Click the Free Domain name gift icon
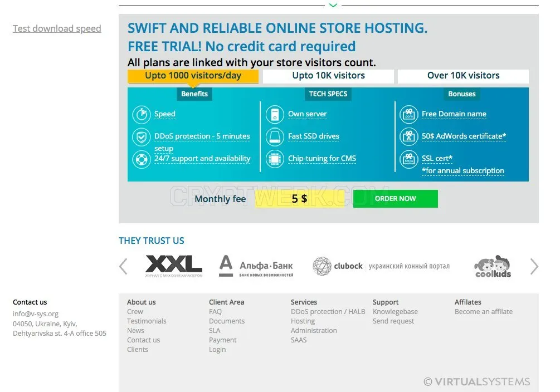The image size is (560, 392). 408,115
